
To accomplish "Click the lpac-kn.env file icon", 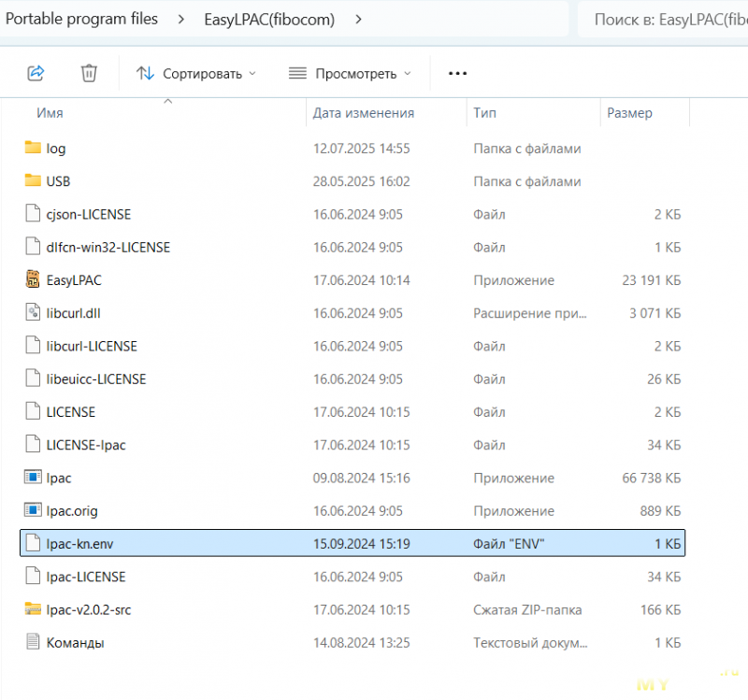I will pos(33,543).
